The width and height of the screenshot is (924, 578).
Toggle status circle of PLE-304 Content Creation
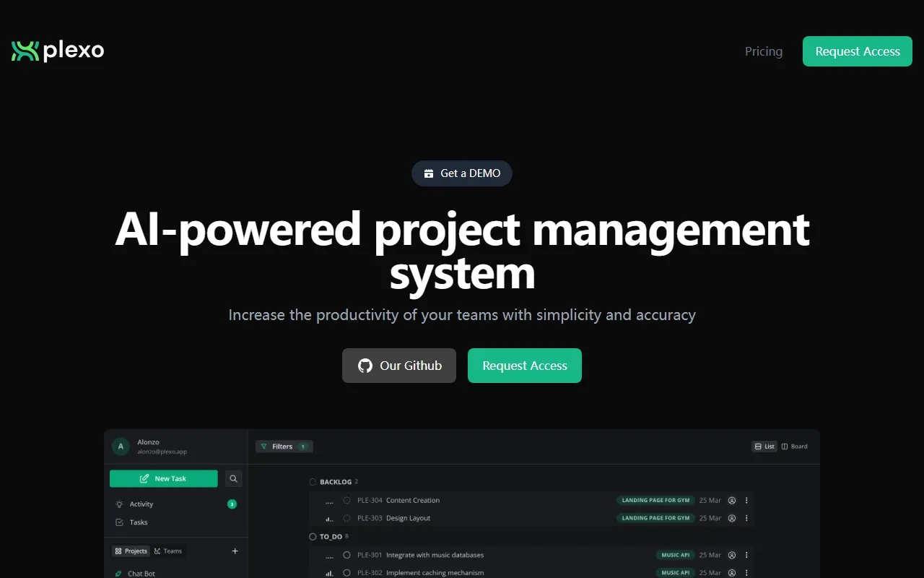point(346,500)
